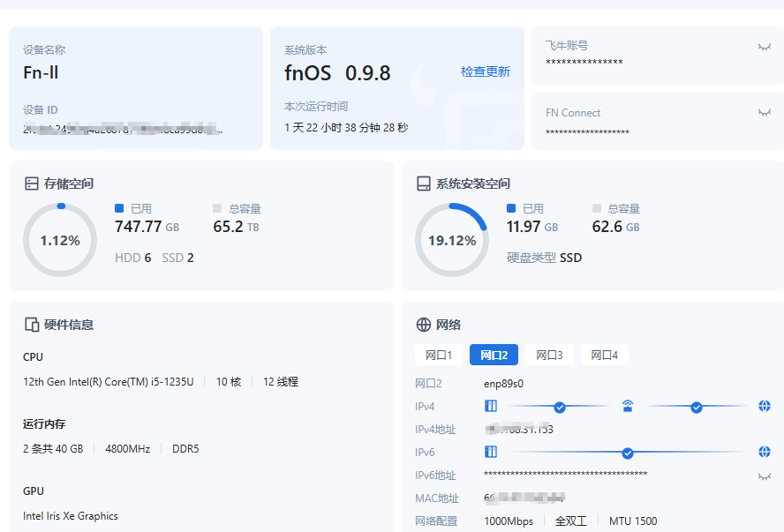Click the 2 条共 40 GB memory text
This screenshot has width=784, height=532.
tap(53, 448)
